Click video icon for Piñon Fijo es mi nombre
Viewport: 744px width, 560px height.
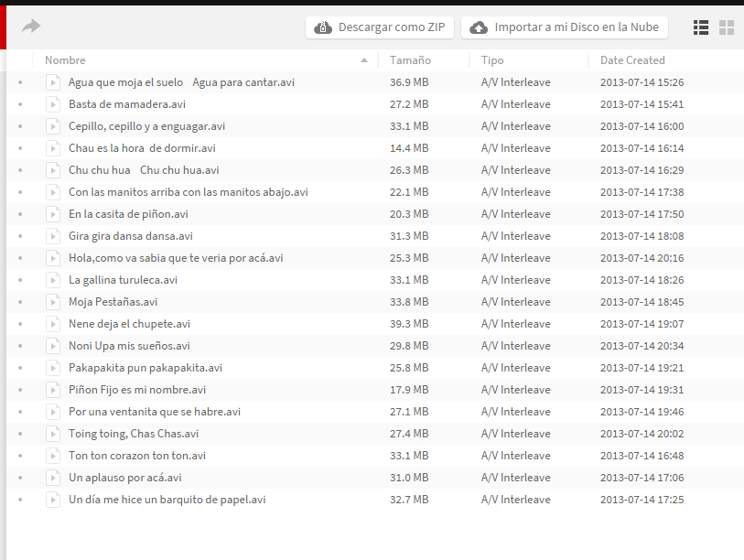tap(53, 390)
